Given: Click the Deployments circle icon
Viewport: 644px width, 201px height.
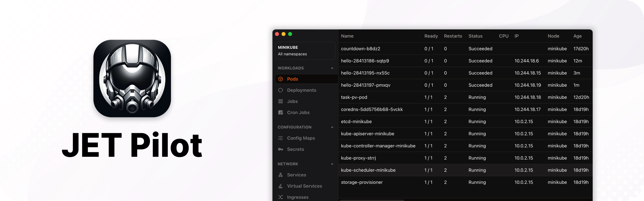Looking at the screenshot, I should (280, 90).
